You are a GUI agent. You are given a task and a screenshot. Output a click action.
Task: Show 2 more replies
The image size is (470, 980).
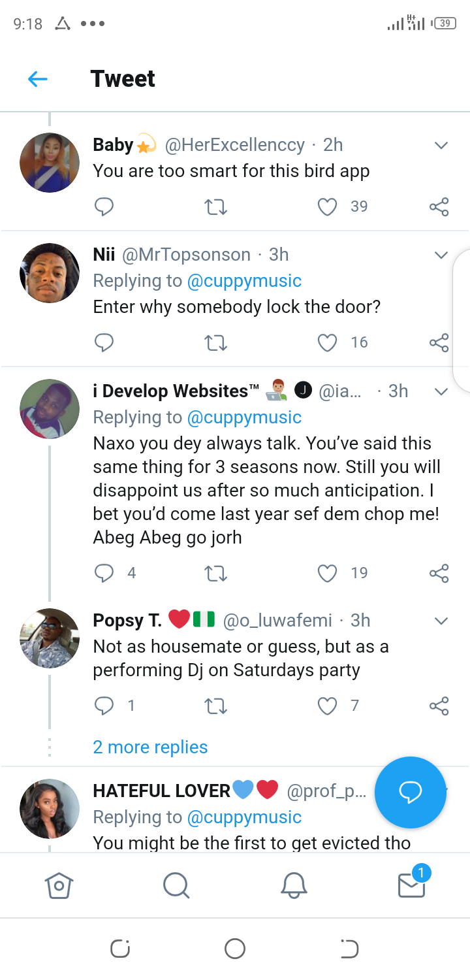(150, 747)
